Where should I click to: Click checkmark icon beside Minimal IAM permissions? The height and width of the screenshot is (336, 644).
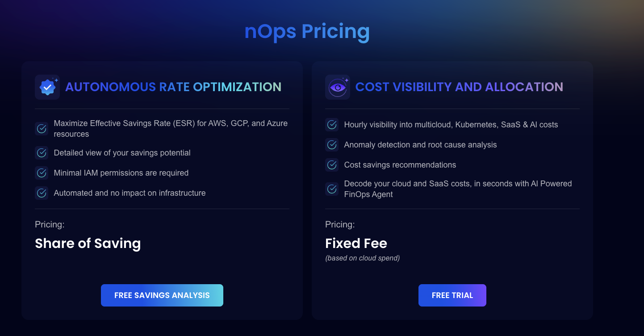point(42,173)
